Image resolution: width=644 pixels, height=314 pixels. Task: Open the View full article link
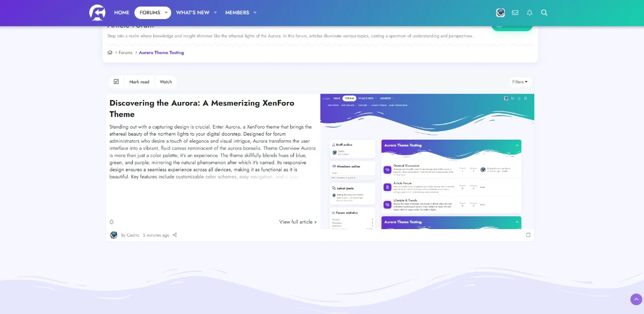(x=298, y=222)
